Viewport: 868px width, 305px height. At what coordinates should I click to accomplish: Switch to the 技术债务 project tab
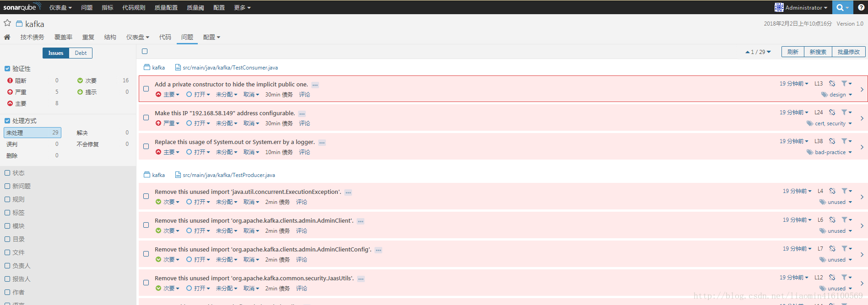coord(32,37)
